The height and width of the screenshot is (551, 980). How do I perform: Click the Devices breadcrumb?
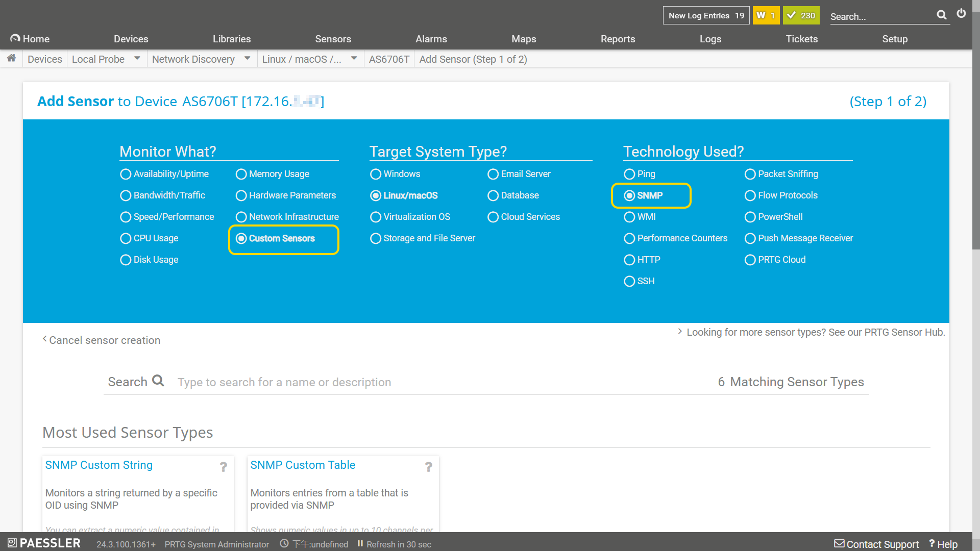pos(45,59)
